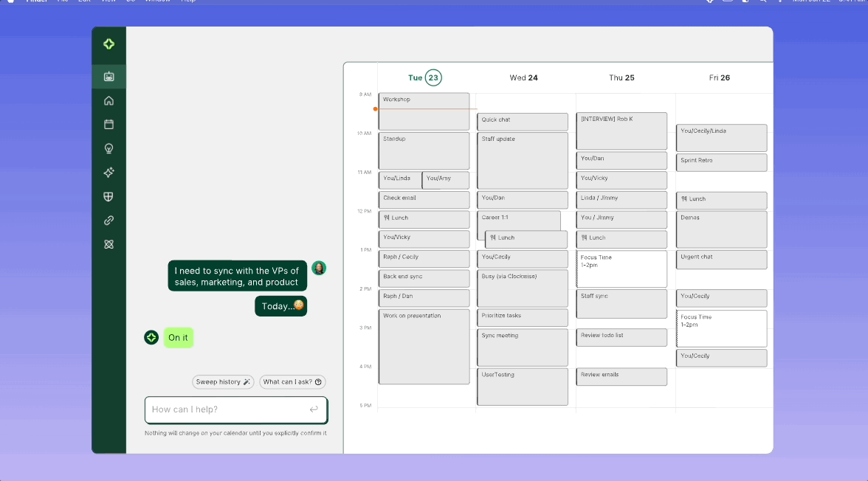Open the Urgent chat event
The width and height of the screenshot is (868, 481).
(x=721, y=259)
